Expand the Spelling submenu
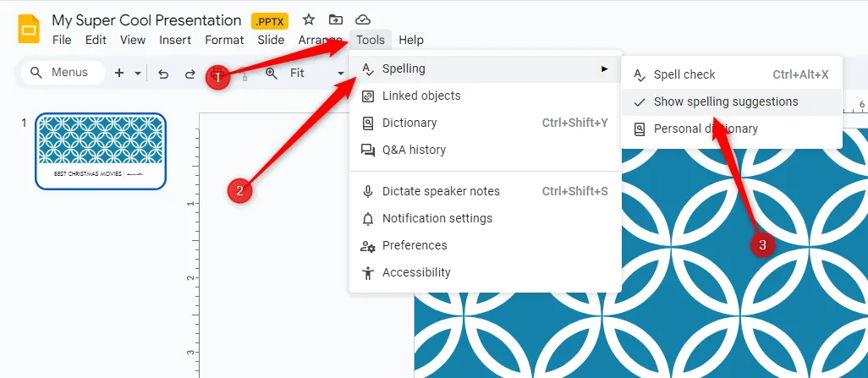Screen dimensions: 868x378 (x=485, y=68)
